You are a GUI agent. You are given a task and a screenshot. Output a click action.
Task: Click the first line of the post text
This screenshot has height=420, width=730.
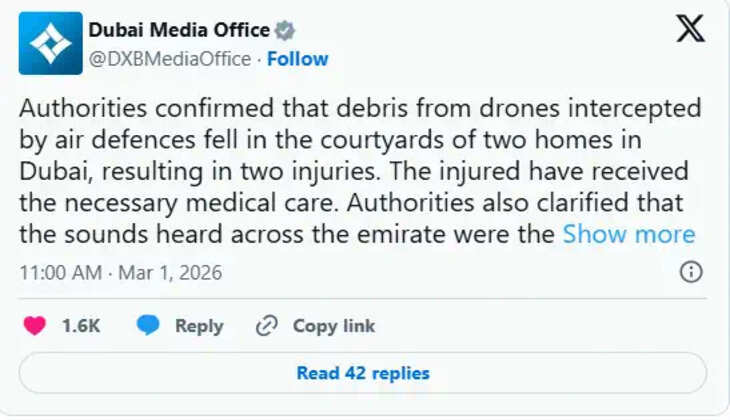pyautogui.click(x=360, y=108)
